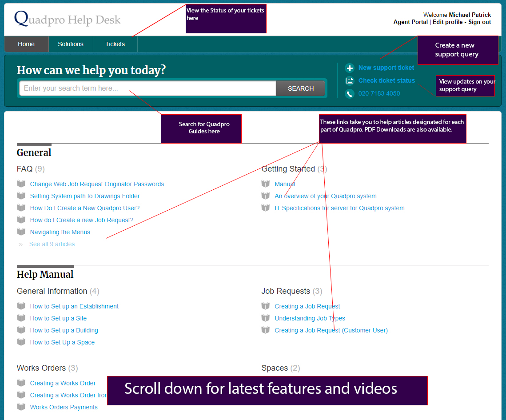Open Works Orders Payments article
506x420 pixels.
point(64,407)
